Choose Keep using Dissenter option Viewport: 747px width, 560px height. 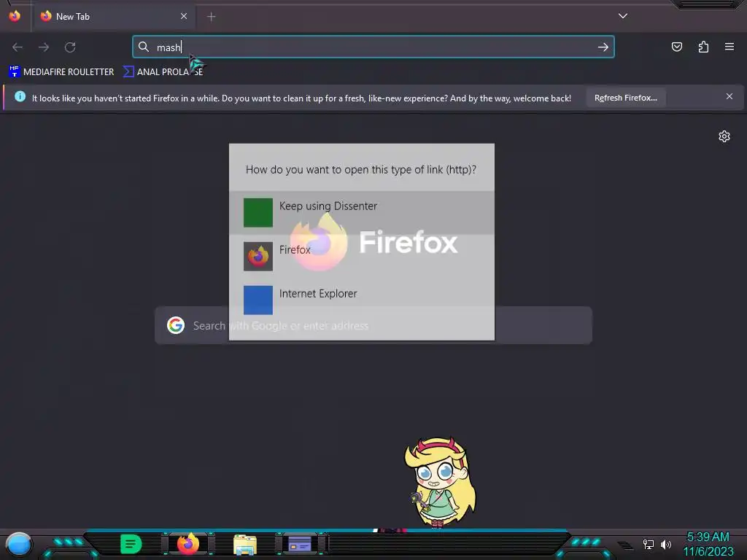[x=362, y=212]
